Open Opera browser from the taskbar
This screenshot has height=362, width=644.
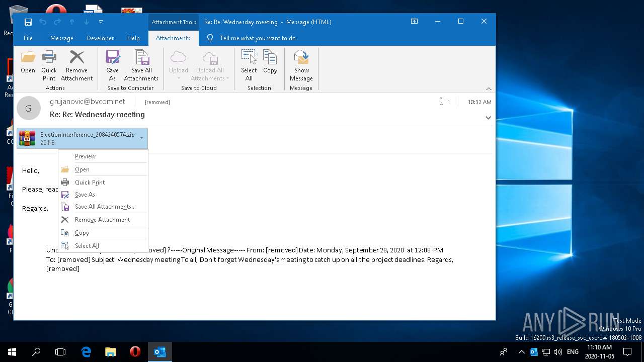point(135,352)
